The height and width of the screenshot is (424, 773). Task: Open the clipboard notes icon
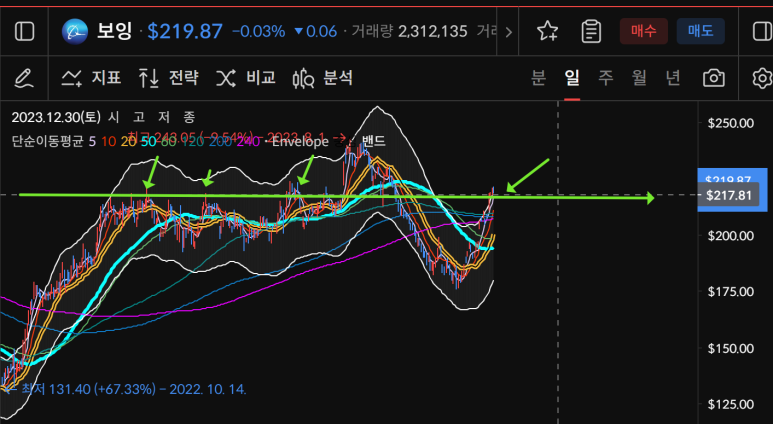tap(591, 32)
